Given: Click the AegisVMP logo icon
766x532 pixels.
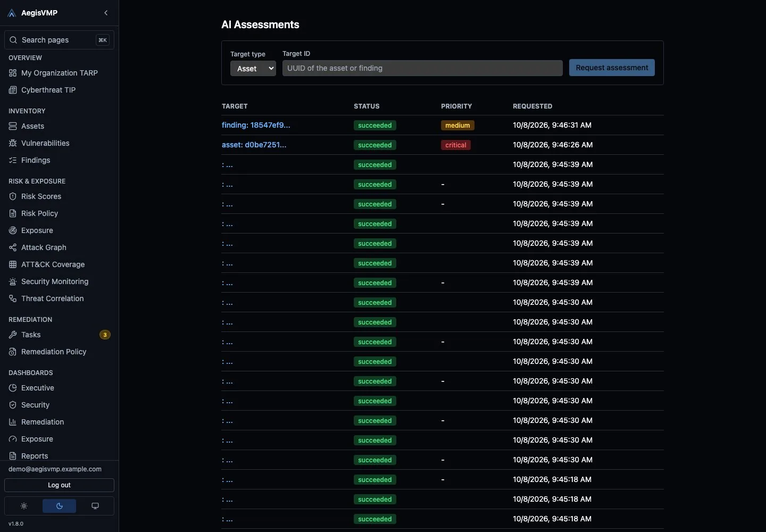Looking at the screenshot, I should (12, 13).
